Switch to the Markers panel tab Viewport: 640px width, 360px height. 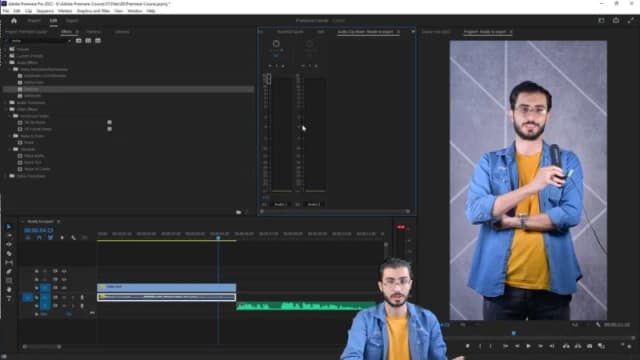(x=93, y=32)
